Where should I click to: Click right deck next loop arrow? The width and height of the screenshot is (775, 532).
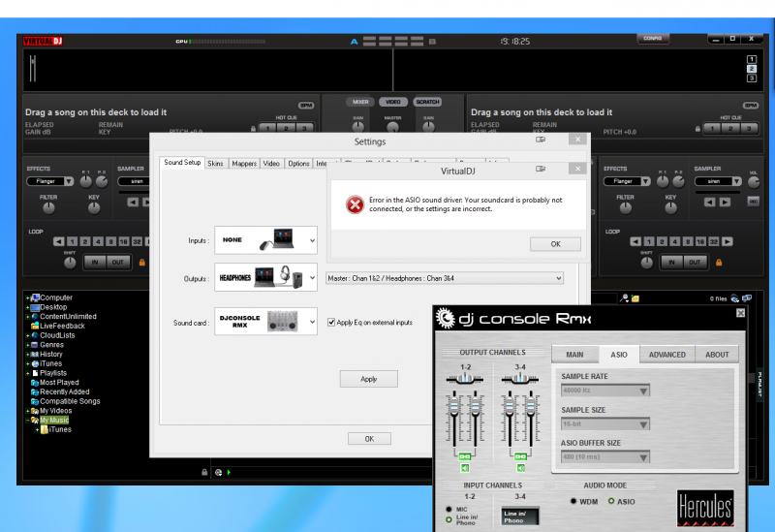tap(728, 241)
